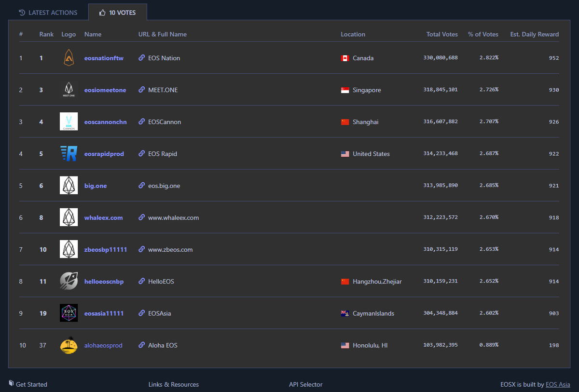Click link icon beside EOSAsia
Screen dimensions: 579x392
tap(141, 313)
